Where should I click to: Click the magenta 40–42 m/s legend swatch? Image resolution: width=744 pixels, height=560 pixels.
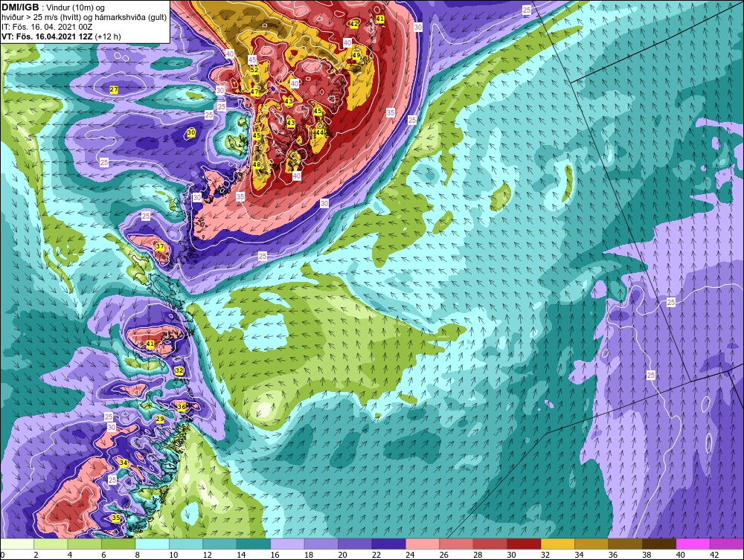693,544
